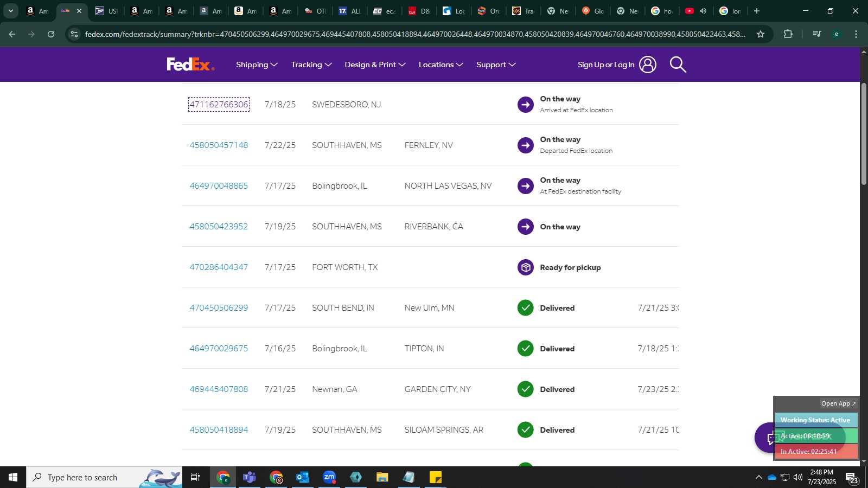
Task: Open the media control icon in the Chrome toolbar
Action: (816, 34)
